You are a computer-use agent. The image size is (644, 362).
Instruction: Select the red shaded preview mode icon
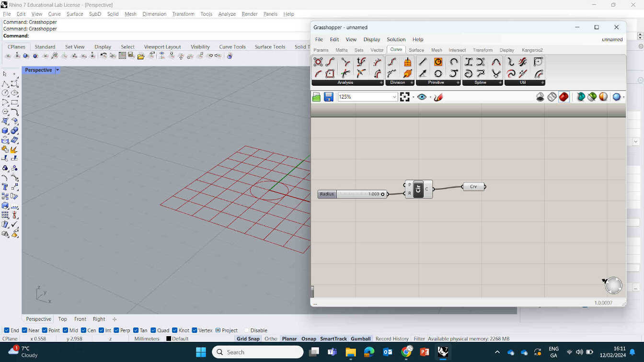click(563, 97)
